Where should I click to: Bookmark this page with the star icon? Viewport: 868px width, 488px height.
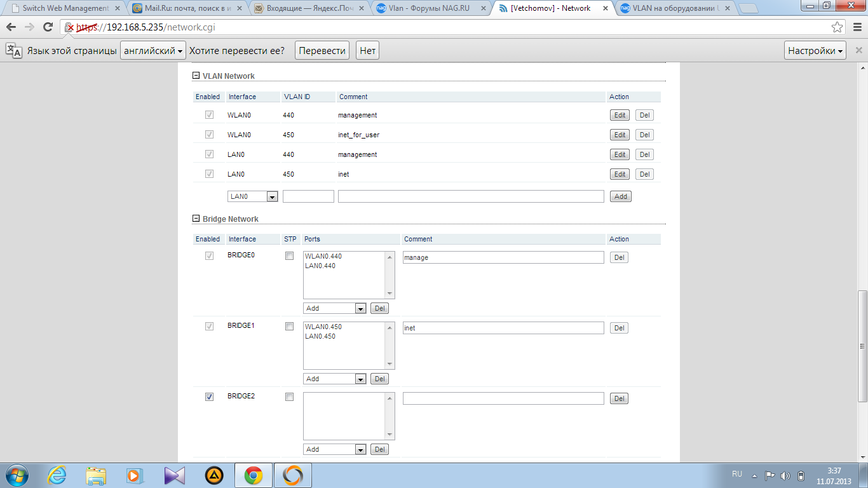[x=837, y=27]
